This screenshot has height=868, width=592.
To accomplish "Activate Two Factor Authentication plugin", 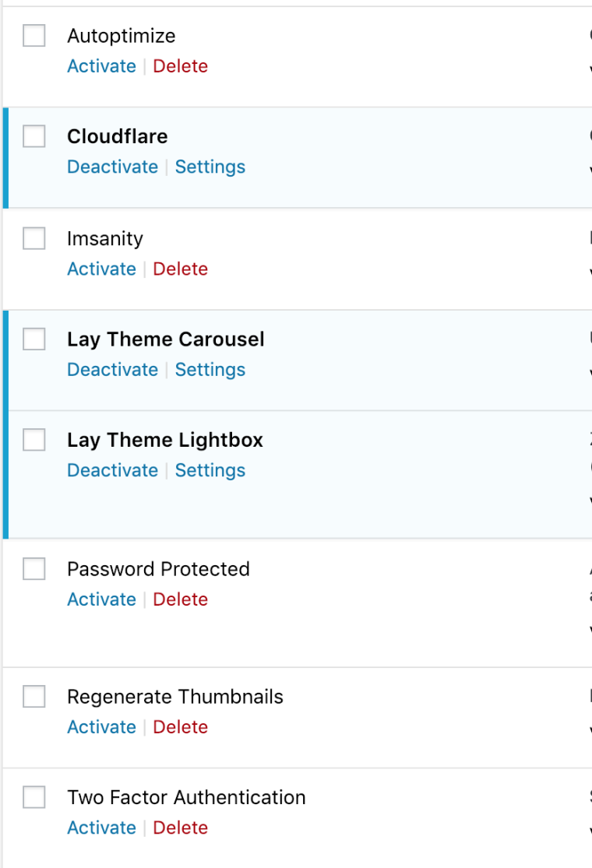I will pyautogui.click(x=101, y=828).
